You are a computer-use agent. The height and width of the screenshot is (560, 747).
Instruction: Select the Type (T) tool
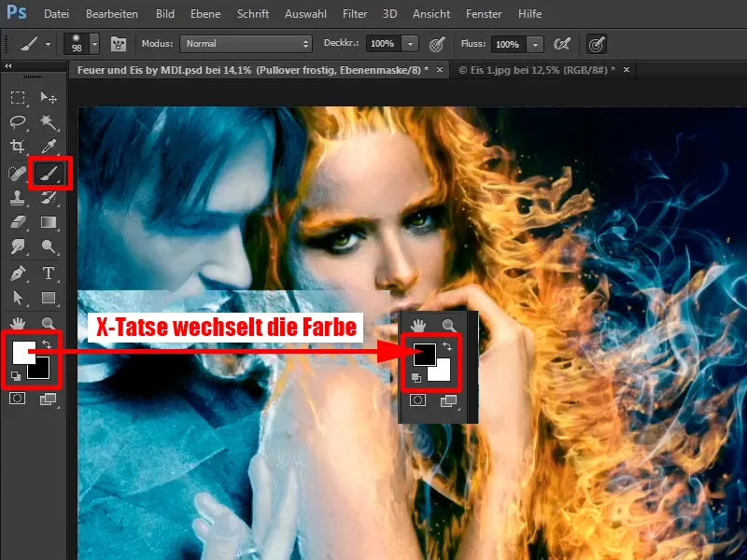pos(49,273)
